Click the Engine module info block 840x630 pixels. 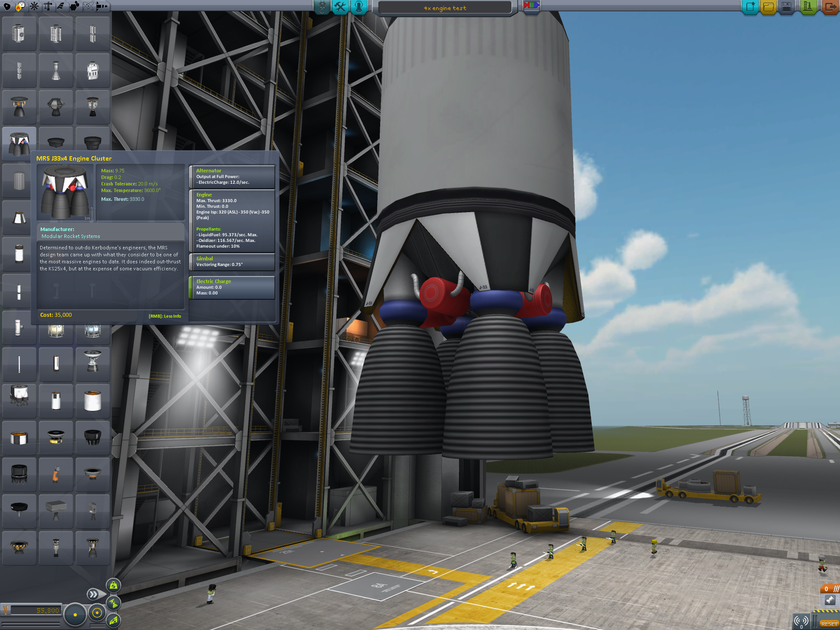(232, 221)
